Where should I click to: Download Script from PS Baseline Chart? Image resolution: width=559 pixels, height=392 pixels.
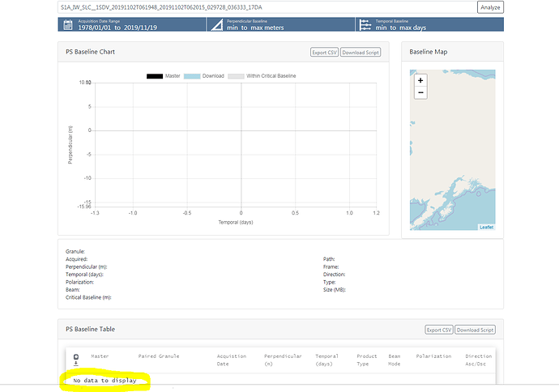click(x=361, y=53)
